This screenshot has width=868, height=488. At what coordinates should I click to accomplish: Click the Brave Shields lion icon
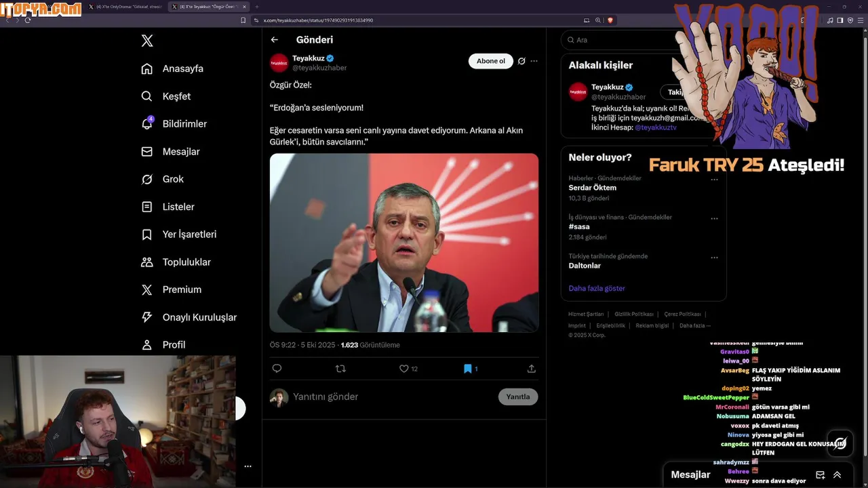(610, 20)
